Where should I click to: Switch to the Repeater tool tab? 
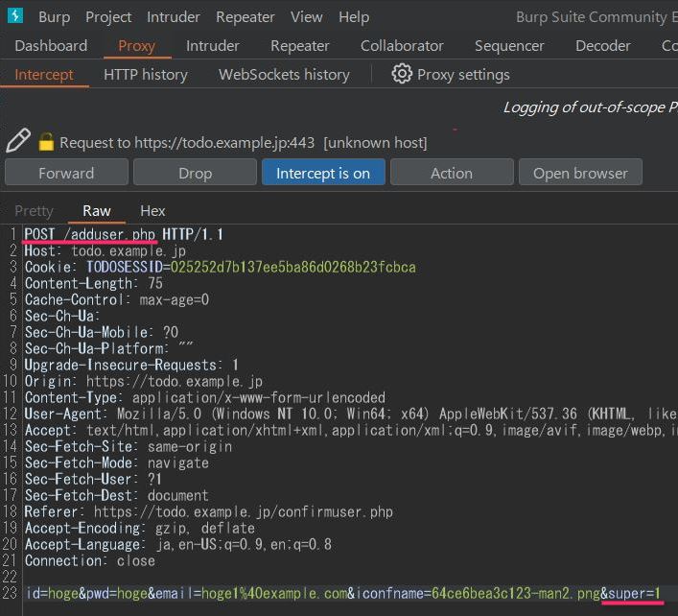299,46
